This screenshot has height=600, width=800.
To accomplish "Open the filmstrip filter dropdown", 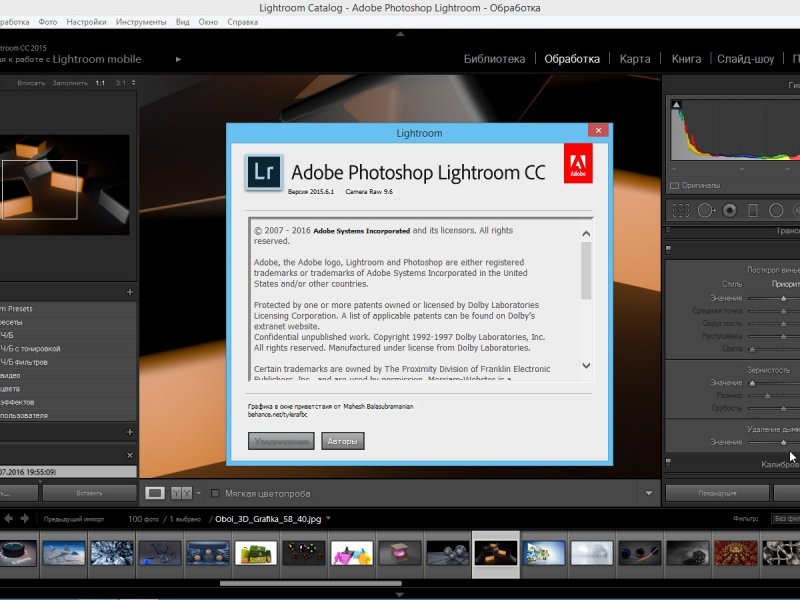I will click(x=786, y=518).
